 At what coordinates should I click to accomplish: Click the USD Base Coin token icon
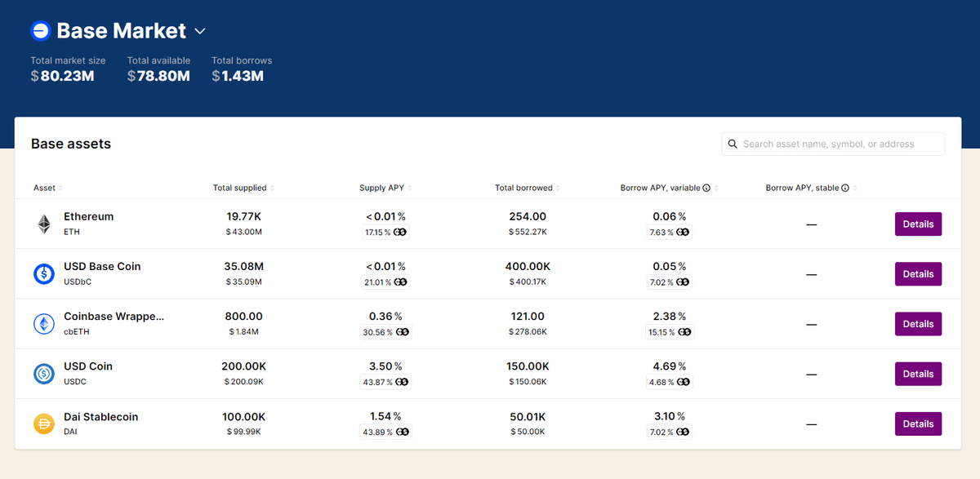pos(44,274)
